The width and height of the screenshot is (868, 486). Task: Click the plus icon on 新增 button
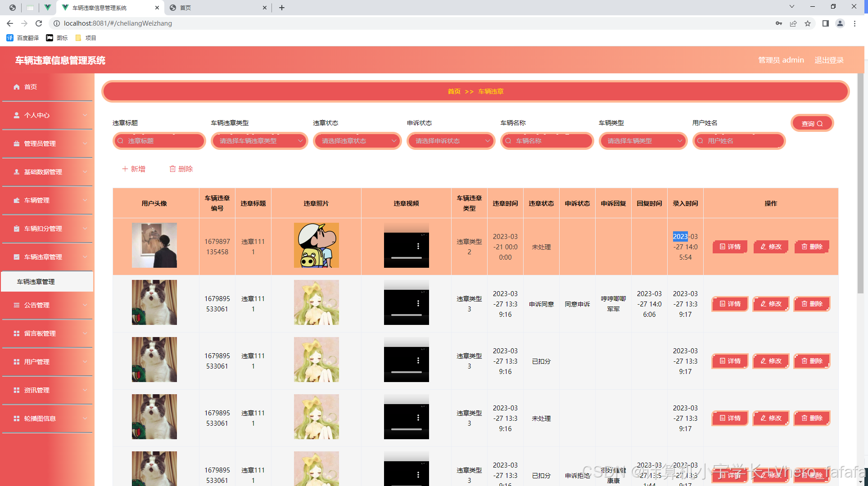pyautogui.click(x=125, y=169)
